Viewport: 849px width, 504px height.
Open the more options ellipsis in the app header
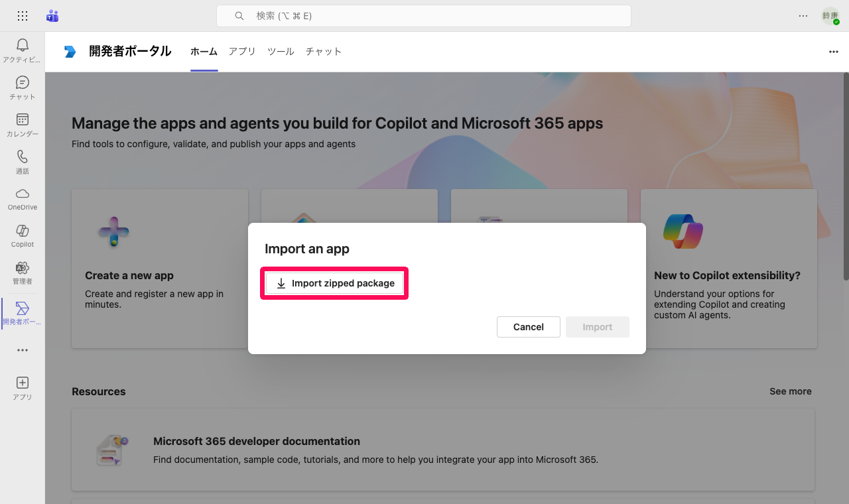click(x=834, y=52)
